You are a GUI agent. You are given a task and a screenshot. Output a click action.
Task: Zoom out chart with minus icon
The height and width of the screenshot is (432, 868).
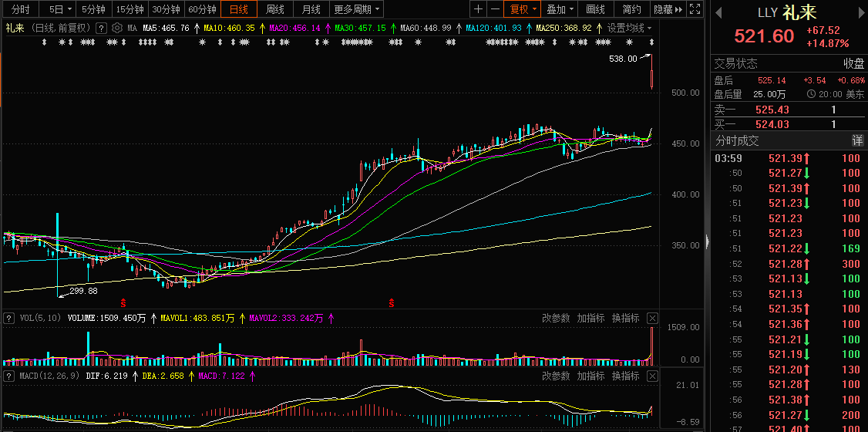495,9
